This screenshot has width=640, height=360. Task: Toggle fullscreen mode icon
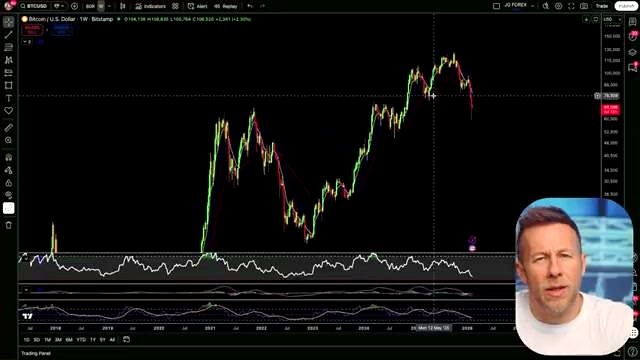pyautogui.click(x=571, y=6)
